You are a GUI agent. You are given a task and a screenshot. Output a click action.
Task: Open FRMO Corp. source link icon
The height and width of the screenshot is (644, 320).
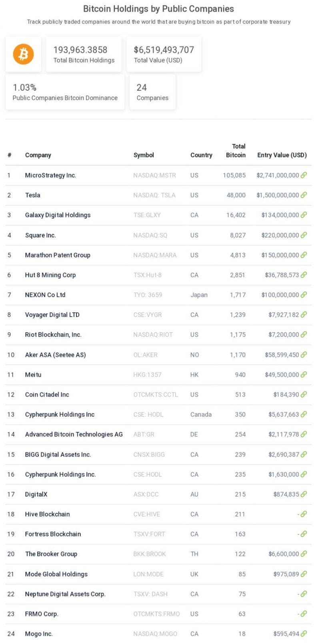tap(304, 614)
